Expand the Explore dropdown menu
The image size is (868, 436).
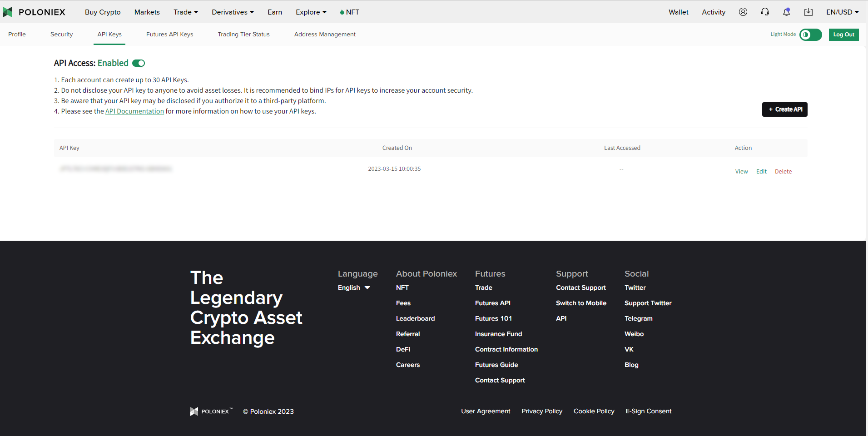pos(311,12)
